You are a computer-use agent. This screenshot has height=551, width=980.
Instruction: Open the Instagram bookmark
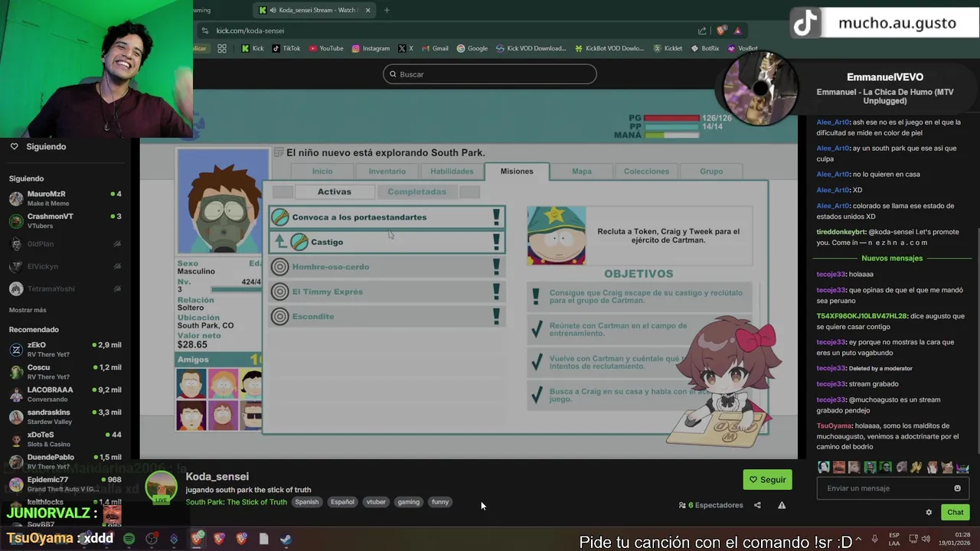(371, 48)
